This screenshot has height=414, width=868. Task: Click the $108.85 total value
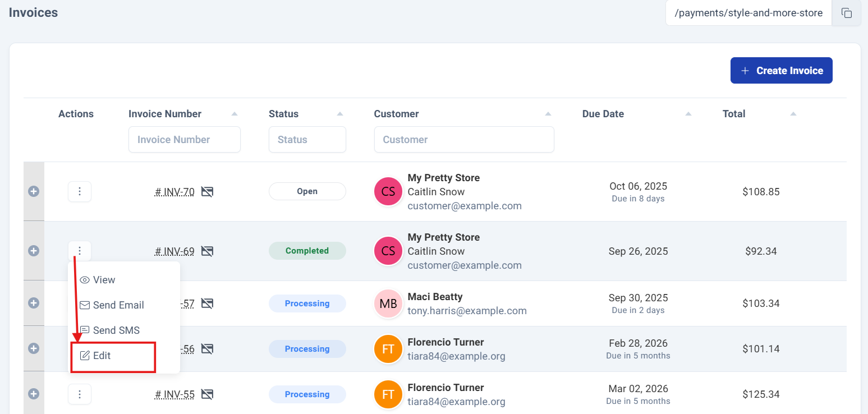point(761,192)
